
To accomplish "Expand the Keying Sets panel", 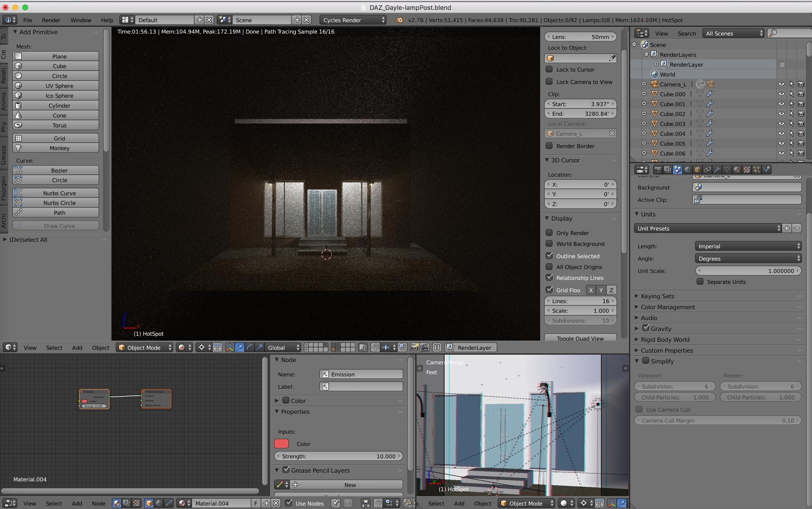I will pyautogui.click(x=657, y=296).
